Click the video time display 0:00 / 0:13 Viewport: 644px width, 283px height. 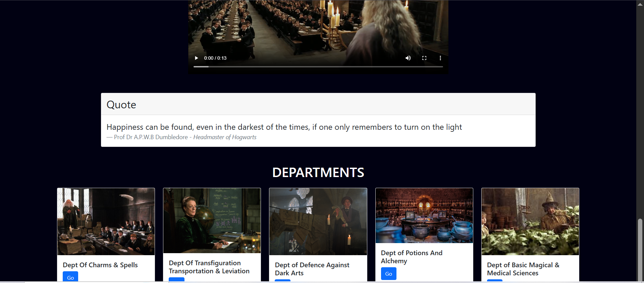215,58
